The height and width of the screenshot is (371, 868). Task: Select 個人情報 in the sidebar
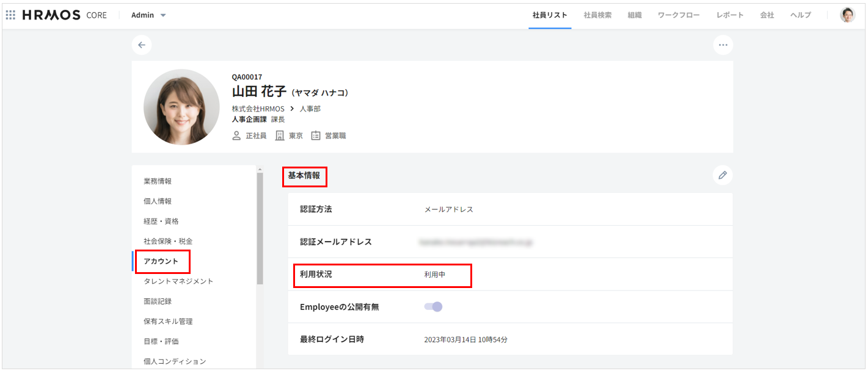pos(158,201)
